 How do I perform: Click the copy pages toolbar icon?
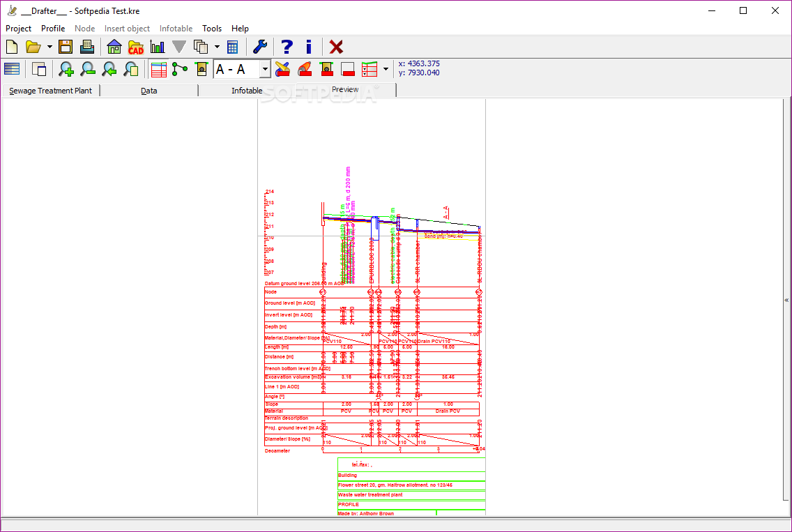pos(201,47)
